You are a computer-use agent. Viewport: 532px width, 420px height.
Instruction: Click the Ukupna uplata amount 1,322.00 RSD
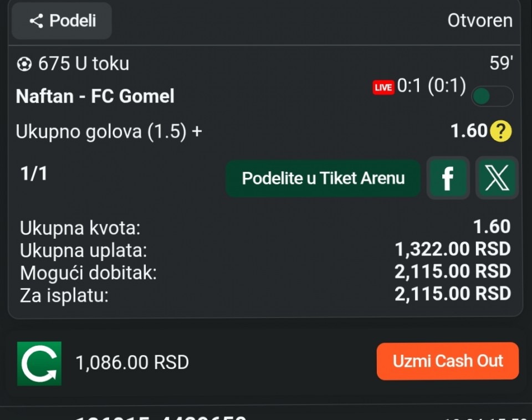pyautogui.click(x=453, y=249)
